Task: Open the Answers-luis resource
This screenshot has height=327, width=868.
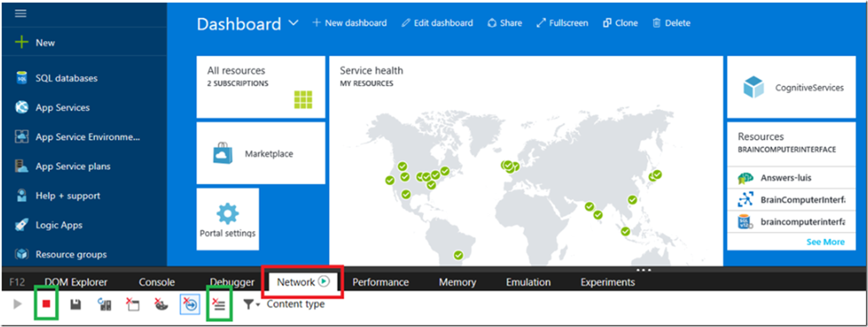Action: (x=791, y=178)
